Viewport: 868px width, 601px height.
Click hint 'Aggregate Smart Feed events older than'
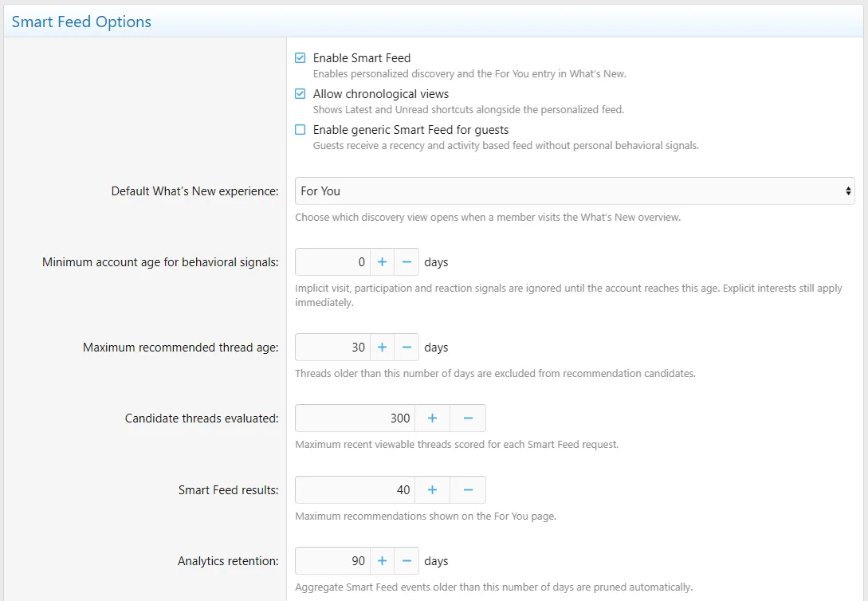pyautogui.click(x=494, y=587)
